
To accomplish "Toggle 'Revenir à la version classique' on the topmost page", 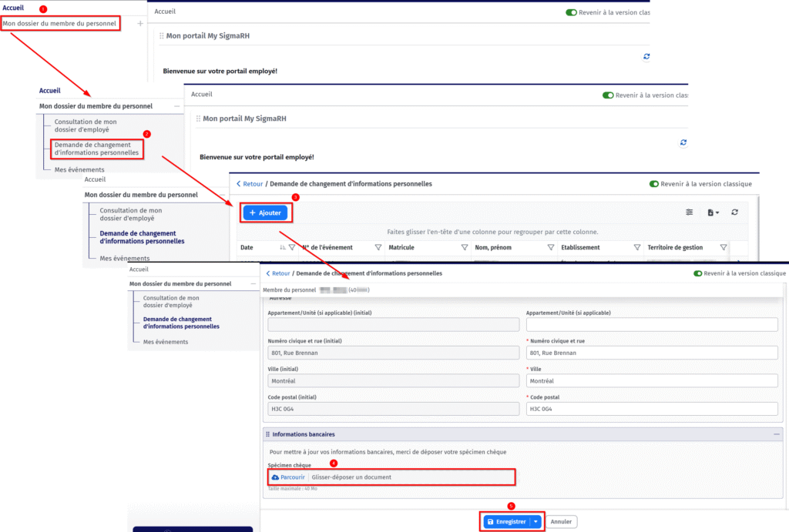I will point(571,12).
